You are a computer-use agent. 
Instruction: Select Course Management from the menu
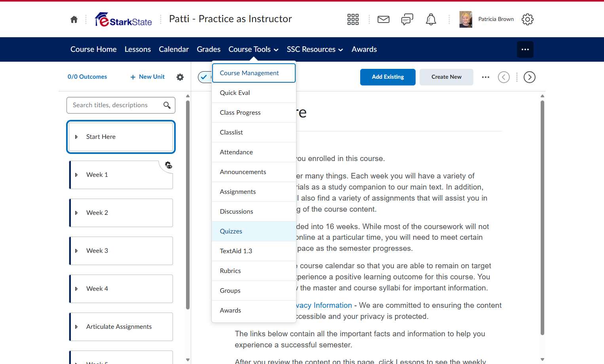point(254,73)
